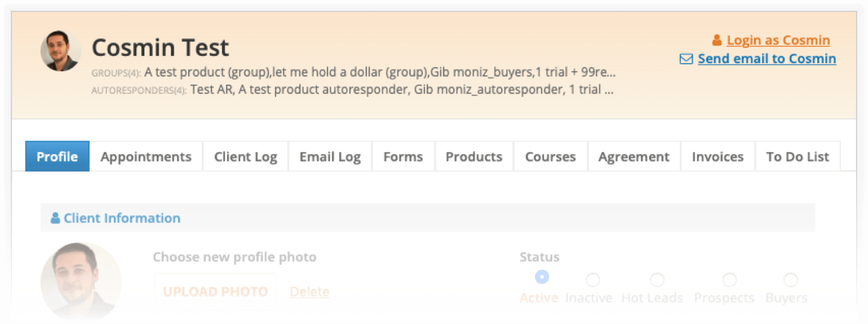Click Cosmin's small avatar in the header
868x324 pixels.
pos(61,51)
